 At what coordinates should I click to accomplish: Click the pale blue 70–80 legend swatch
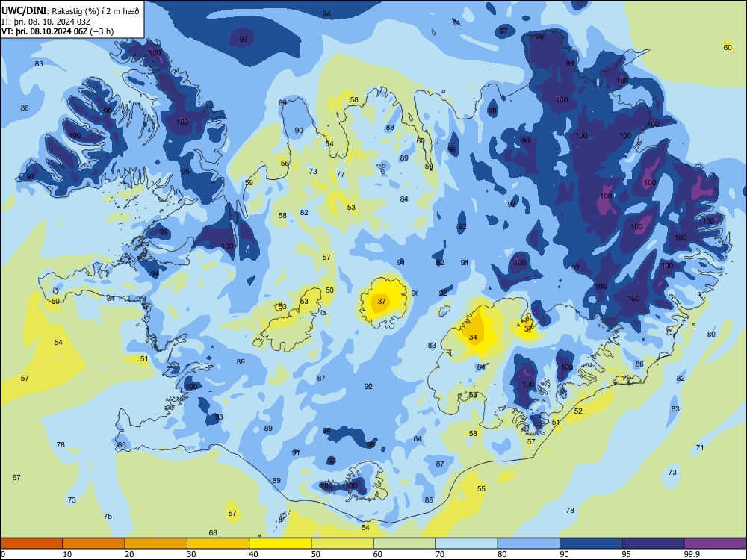coord(466,544)
